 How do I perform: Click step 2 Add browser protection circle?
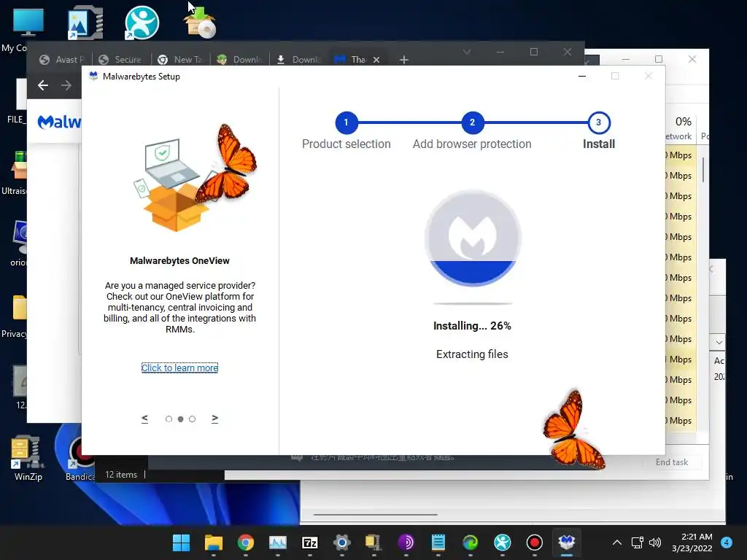coord(472,122)
